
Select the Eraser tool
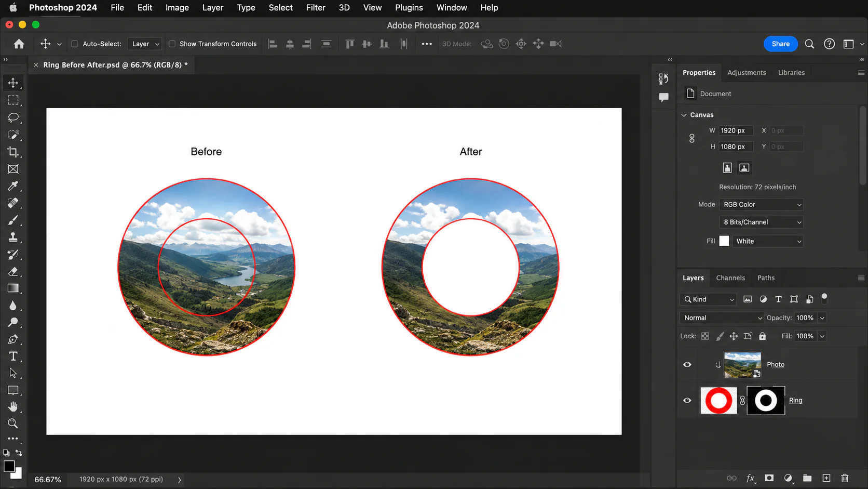point(13,271)
